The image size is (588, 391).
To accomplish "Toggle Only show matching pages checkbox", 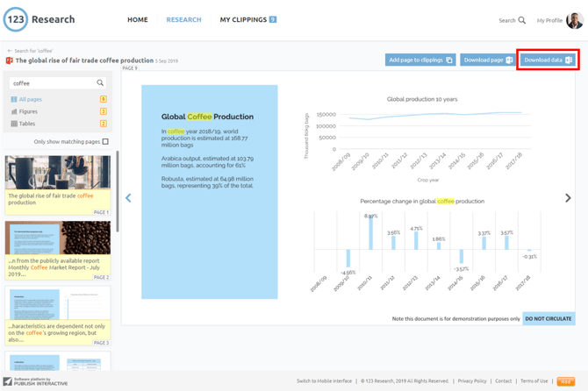I will (x=105, y=141).
